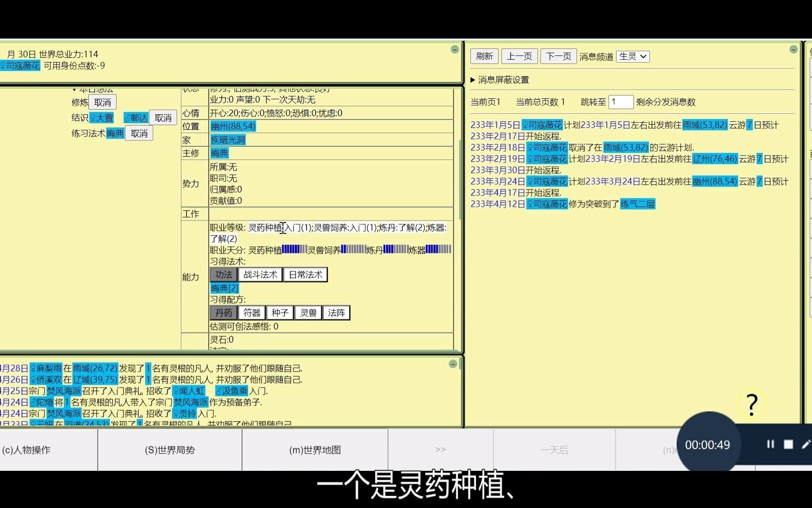Collapse the world events log minus icon
Screen dimensions: 812x508
pyautogui.click(x=453, y=364)
